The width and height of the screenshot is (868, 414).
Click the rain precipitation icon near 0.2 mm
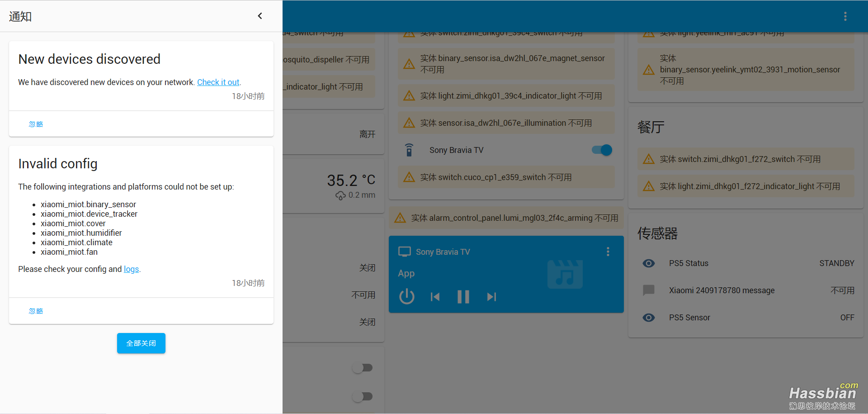340,195
